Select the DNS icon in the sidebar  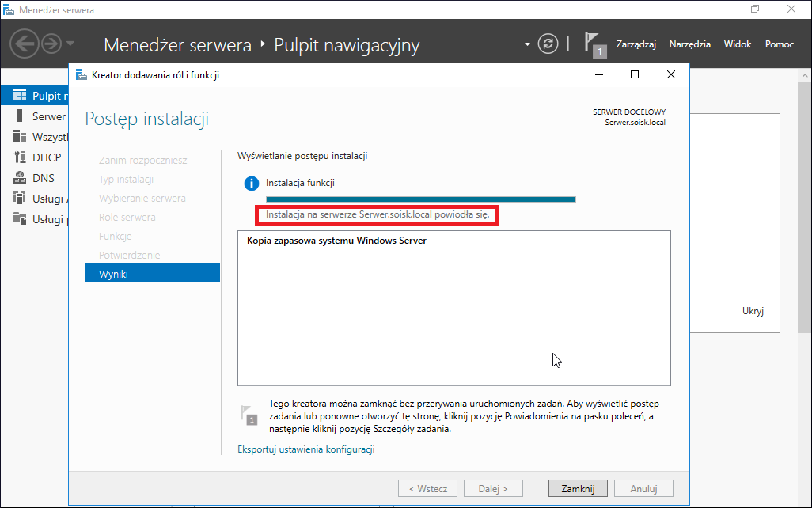pyautogui.click(x=20, y=178)
